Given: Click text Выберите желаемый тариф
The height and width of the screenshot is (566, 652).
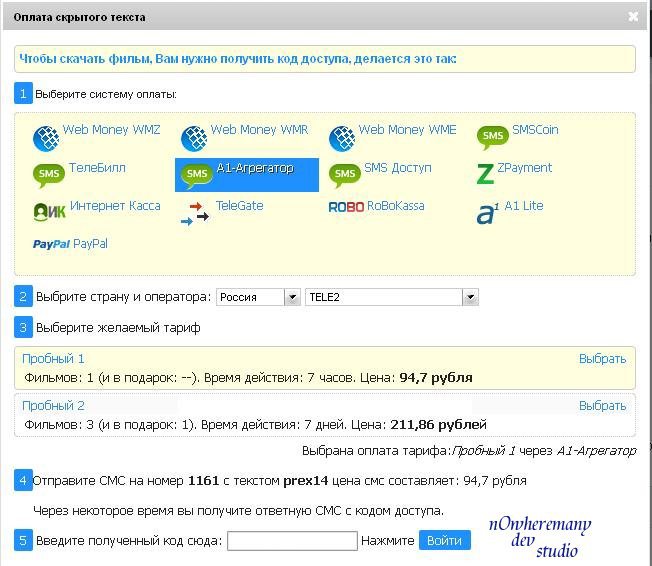Looking at the screenshot, I should click(x=118, y=328).
